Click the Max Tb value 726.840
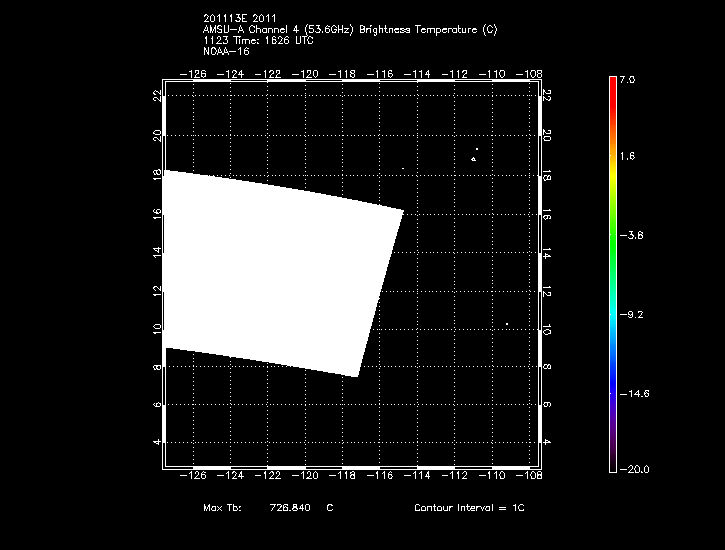 tap(290, 508)
